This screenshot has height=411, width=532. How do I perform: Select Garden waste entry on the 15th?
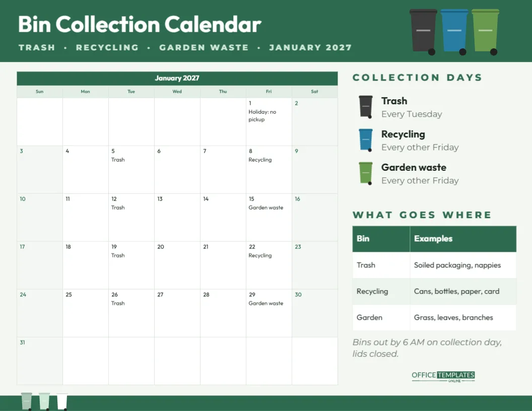click(265, 208)
